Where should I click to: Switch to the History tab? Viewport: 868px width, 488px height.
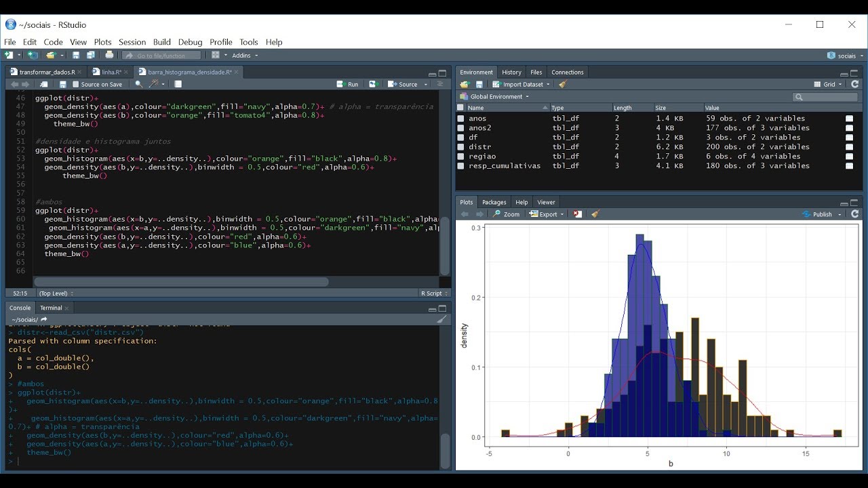(x=511, y=73)
